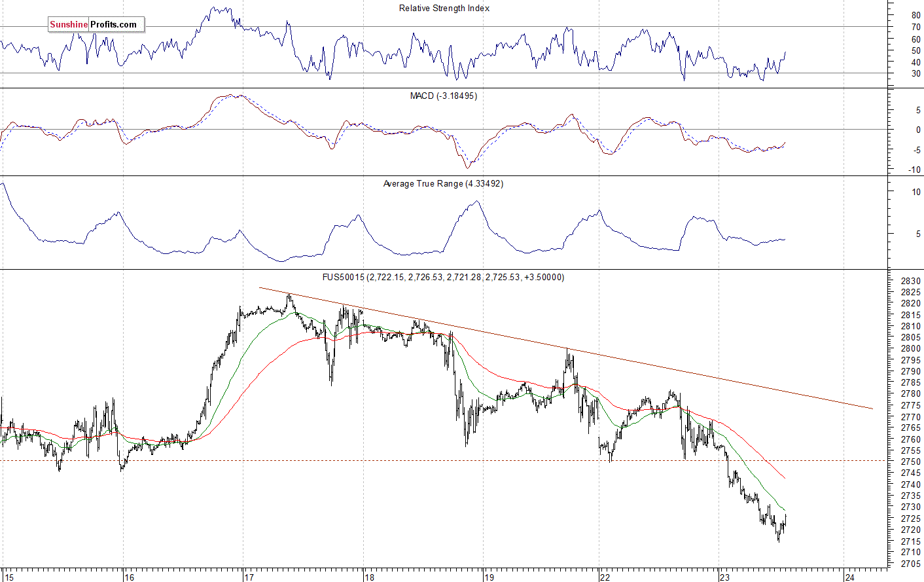The width and height of the screenshot is (924, 582).
Task: Click the price axis value 2750
Action: [x=911, y=462]
